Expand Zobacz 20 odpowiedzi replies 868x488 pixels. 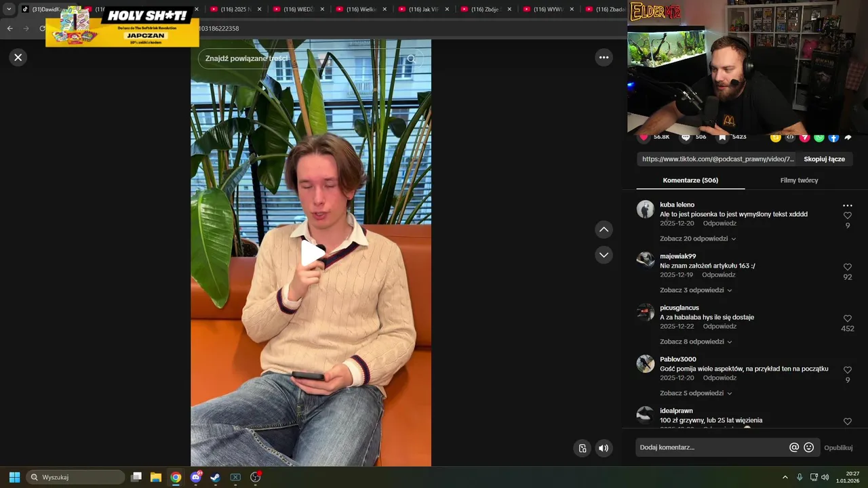(x=698, y=239)
